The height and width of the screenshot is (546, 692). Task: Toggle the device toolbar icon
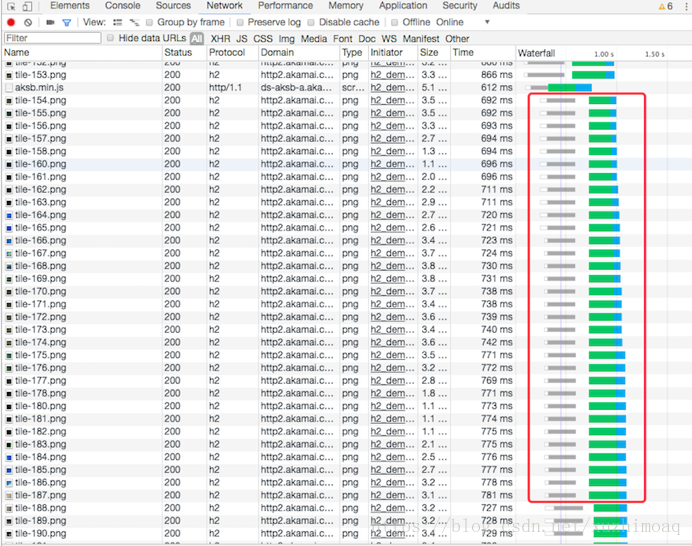coord(27,7)
